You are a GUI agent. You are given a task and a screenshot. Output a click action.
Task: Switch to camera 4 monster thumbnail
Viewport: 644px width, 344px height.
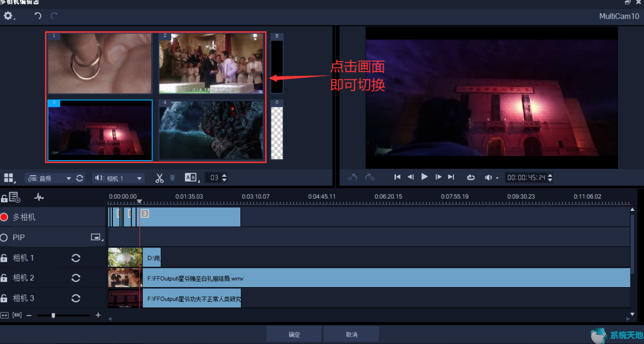(211, 130)
